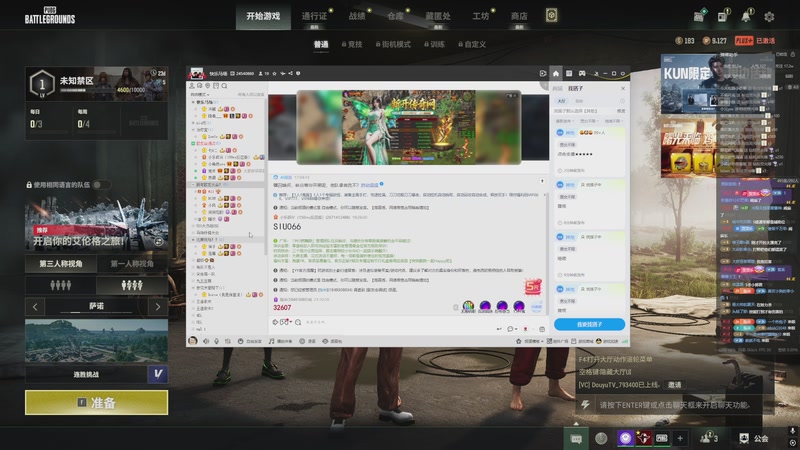
Task: Open the 战绩 tab
Action: click(357, 16)
